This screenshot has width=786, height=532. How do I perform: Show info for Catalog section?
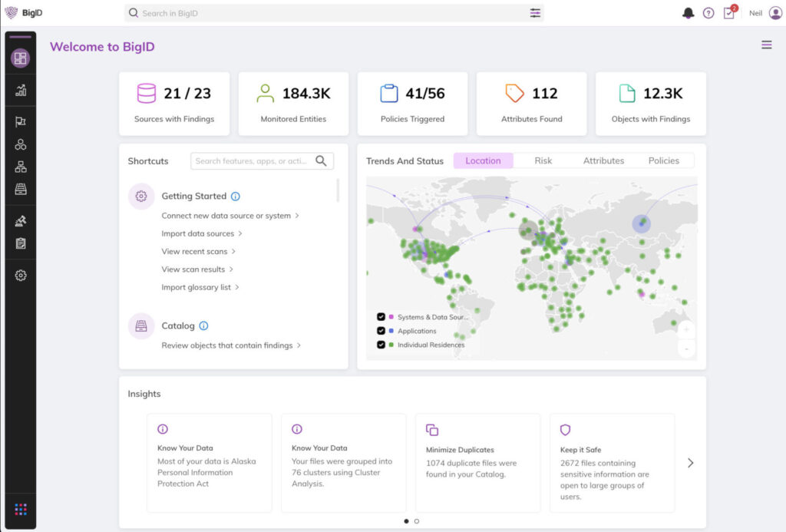click(x=203, y=326)
